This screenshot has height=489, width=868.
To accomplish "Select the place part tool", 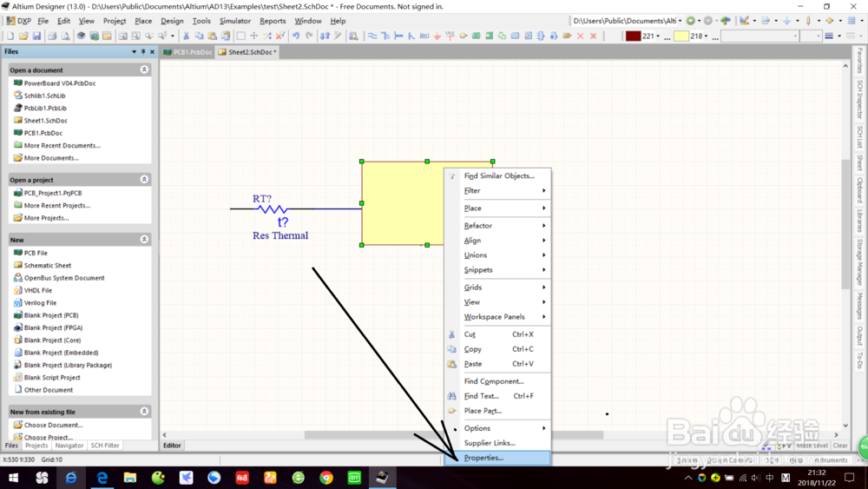I will (x=464, y=36).
